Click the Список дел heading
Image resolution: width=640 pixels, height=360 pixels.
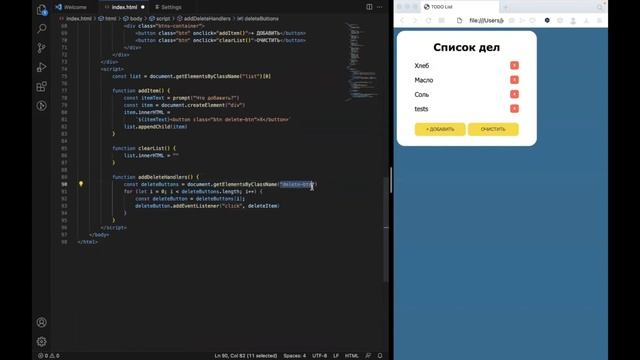[x=467, y=47]
